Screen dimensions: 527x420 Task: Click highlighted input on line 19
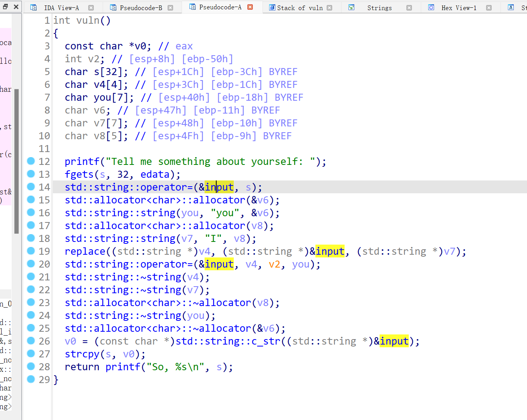[x=330, y=251]
